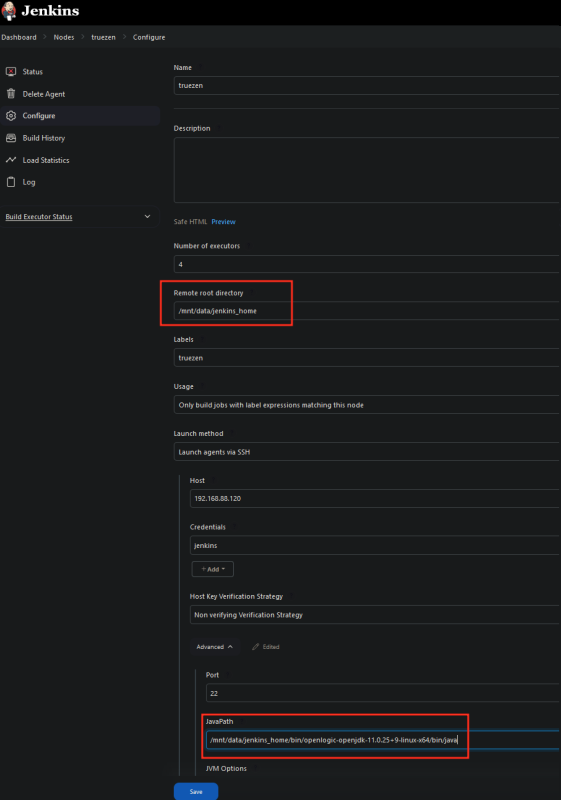The image size is (561, 800).
Task: Click the Jenkins logo butler icon
Action: point(9,11)
